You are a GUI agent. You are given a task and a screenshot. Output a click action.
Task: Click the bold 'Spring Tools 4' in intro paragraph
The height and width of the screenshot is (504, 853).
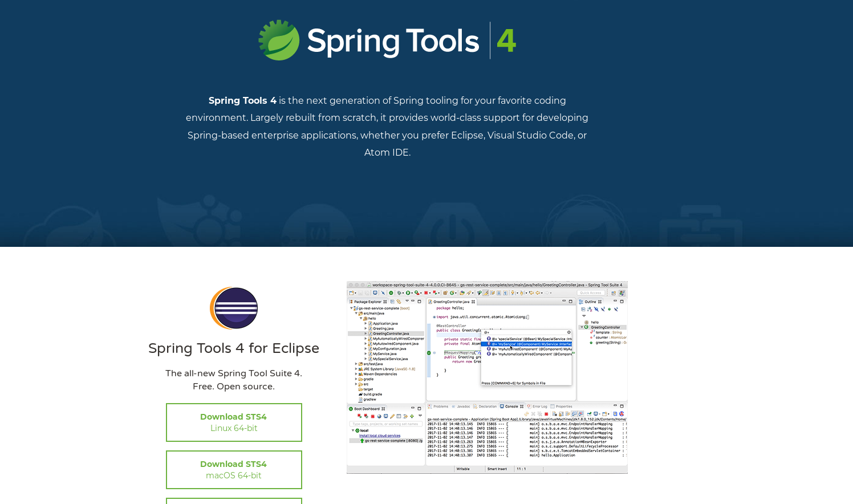coord(242,100)
